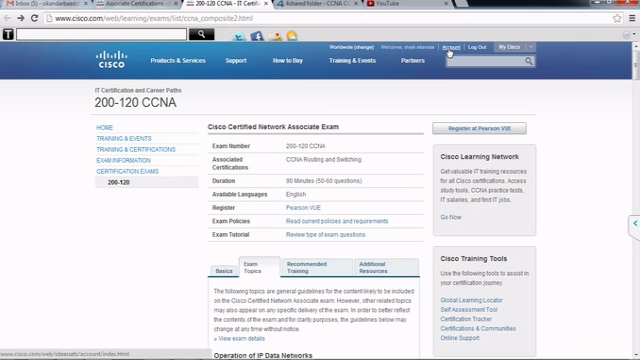This screenshot has width=640, height=360.
Task: Open the Support menu
Action: point(236,60)
